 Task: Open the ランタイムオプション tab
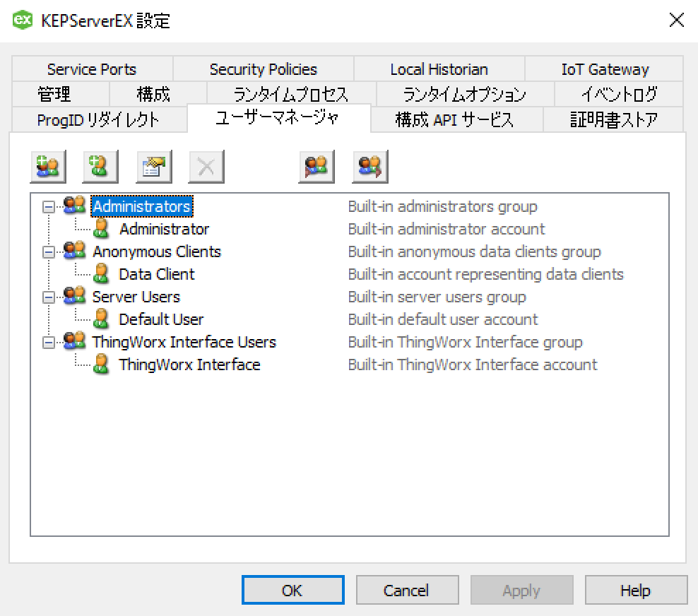click(x=465, y=94)
